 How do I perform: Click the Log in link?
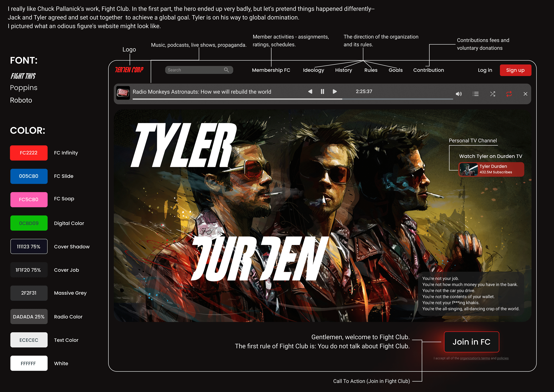[x=485, y=70]
